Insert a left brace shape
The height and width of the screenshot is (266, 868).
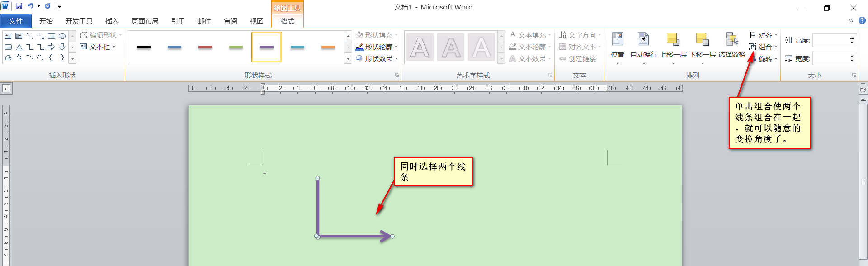click(52, 57)
